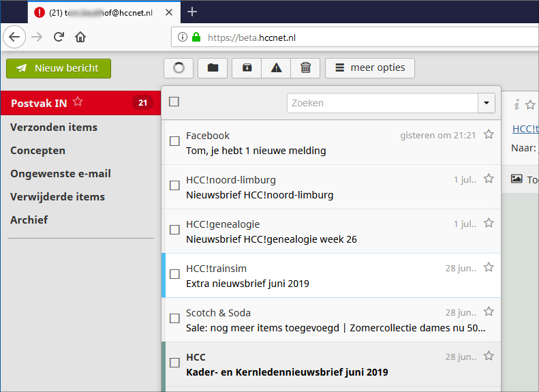This screenshot has height=392, width=539.
Task: Star the Facebook message
Action: pyautogui.click(x=489, y=134)
